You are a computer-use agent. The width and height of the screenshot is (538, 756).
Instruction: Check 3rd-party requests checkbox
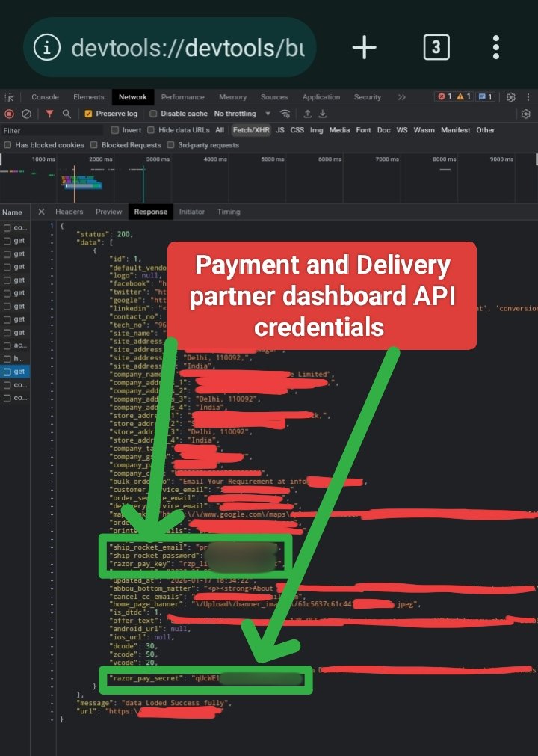170,144
